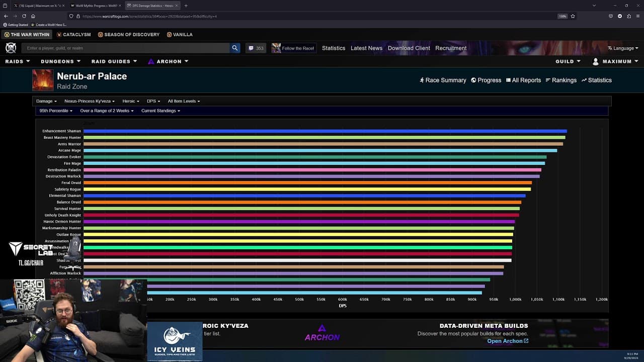Click the Fire Mage DPS bar

(x=314, y=163)
